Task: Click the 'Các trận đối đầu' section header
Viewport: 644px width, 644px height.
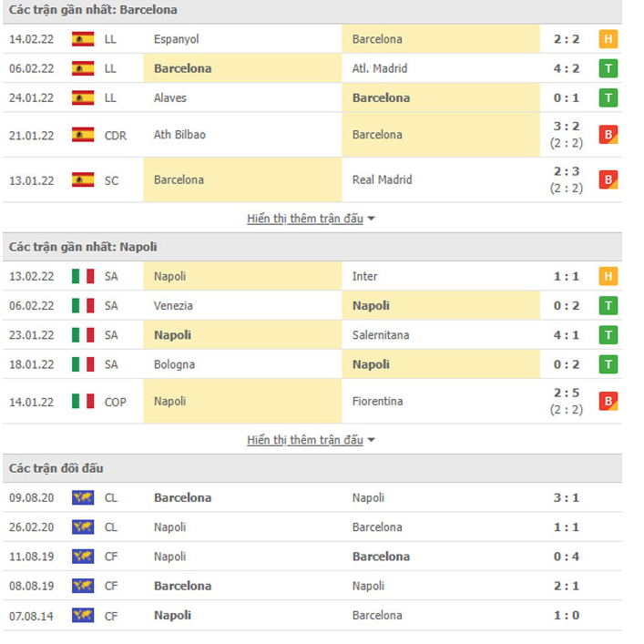Action: tap(56, 468)
